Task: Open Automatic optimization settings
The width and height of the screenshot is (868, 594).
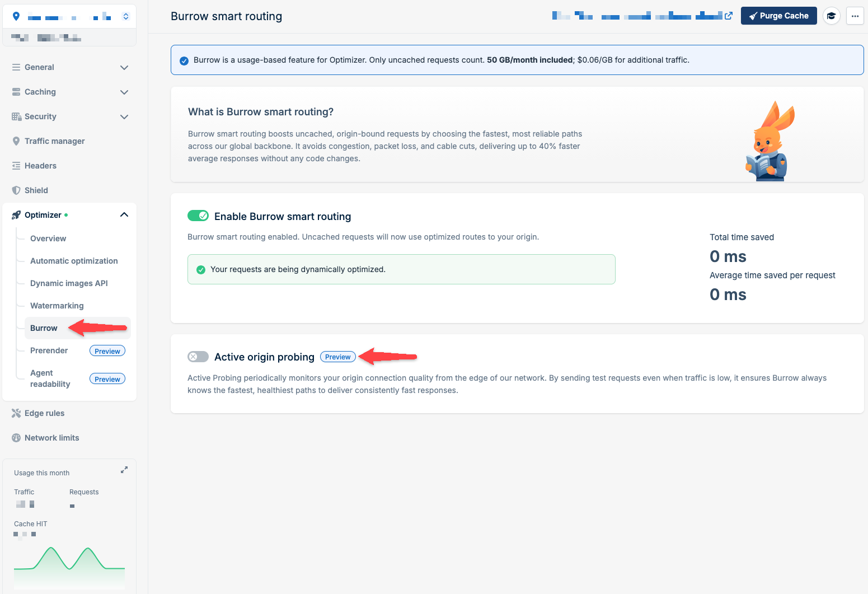Action: click(x=74, y=261)
